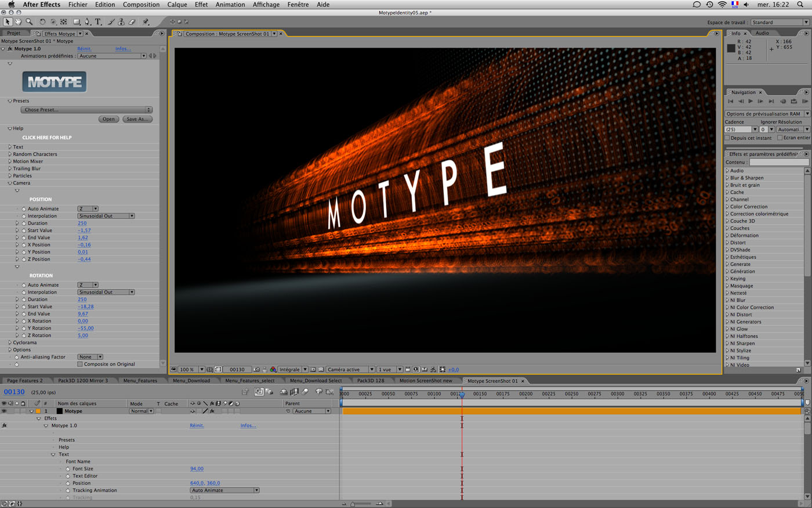The image size is (812, 508).
Task: Select the Puppet Pin tool
Action: pos(146,22)
